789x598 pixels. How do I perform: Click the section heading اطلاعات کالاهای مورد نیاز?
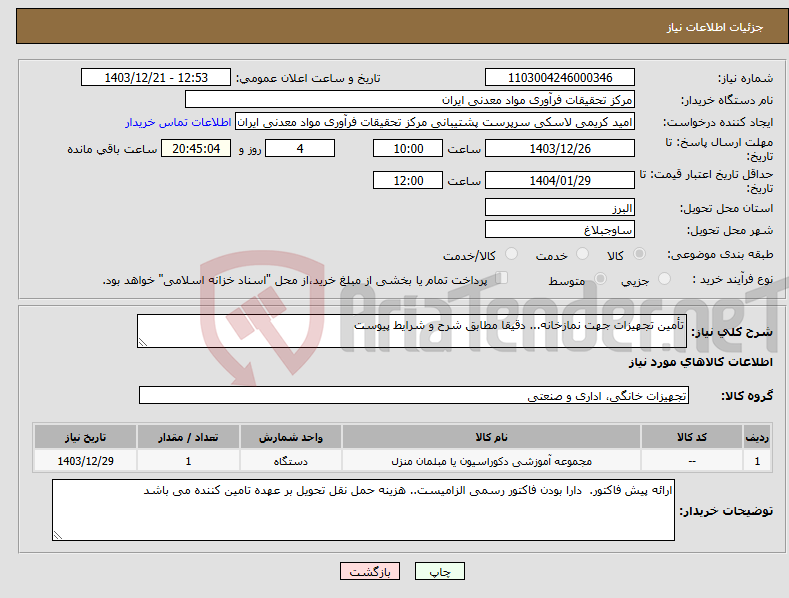700,362
